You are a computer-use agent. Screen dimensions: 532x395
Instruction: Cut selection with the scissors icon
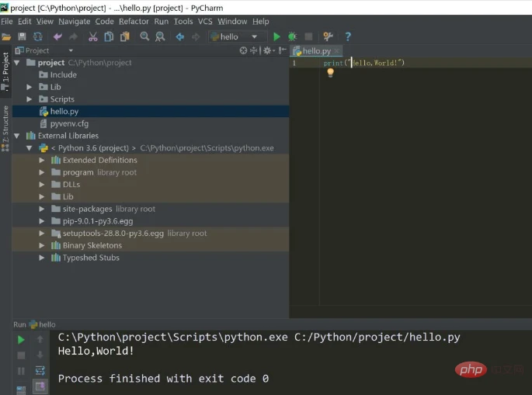(93, 36)
